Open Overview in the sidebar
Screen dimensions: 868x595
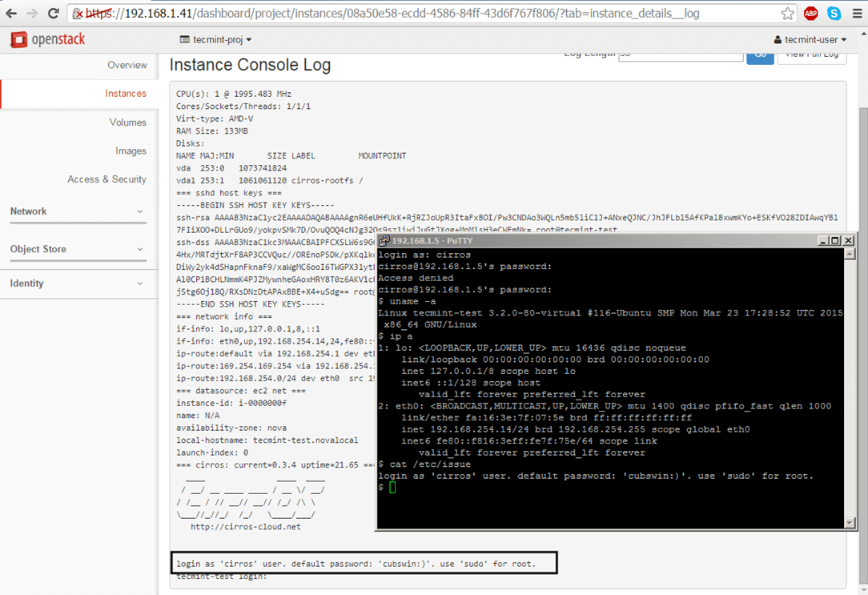[x=127, y=66]
